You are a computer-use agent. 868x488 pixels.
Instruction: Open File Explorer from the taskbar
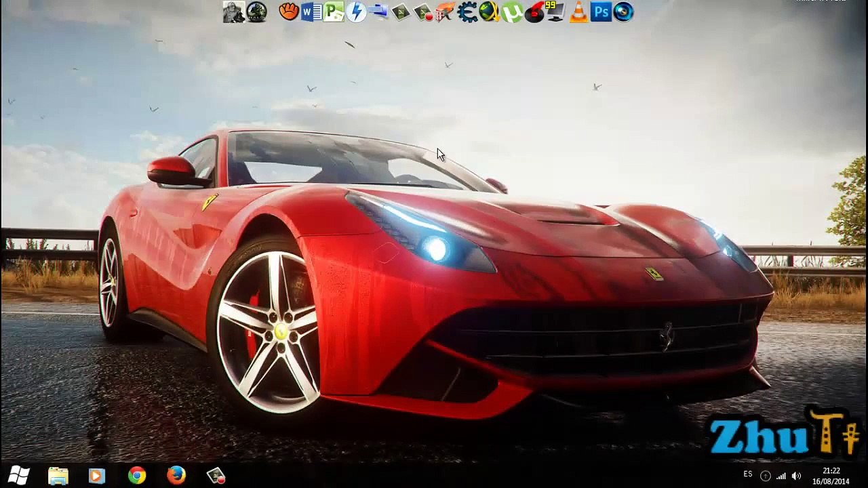(x=58, y=476)
